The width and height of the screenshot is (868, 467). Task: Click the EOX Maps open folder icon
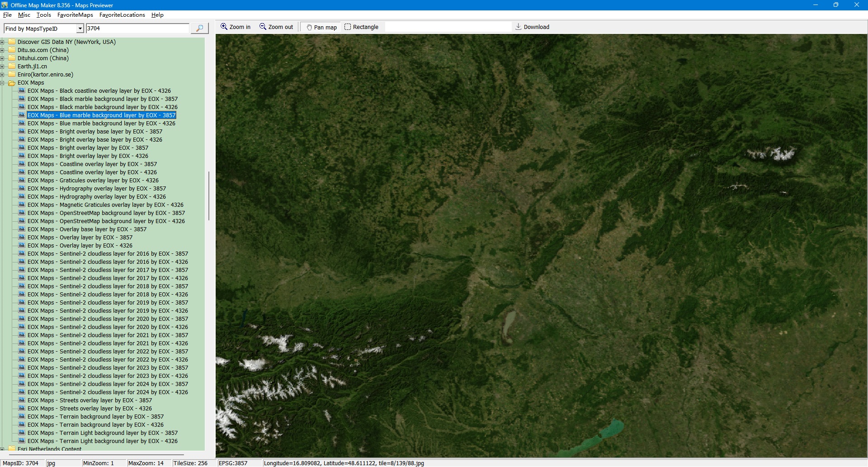coord(12,83)
